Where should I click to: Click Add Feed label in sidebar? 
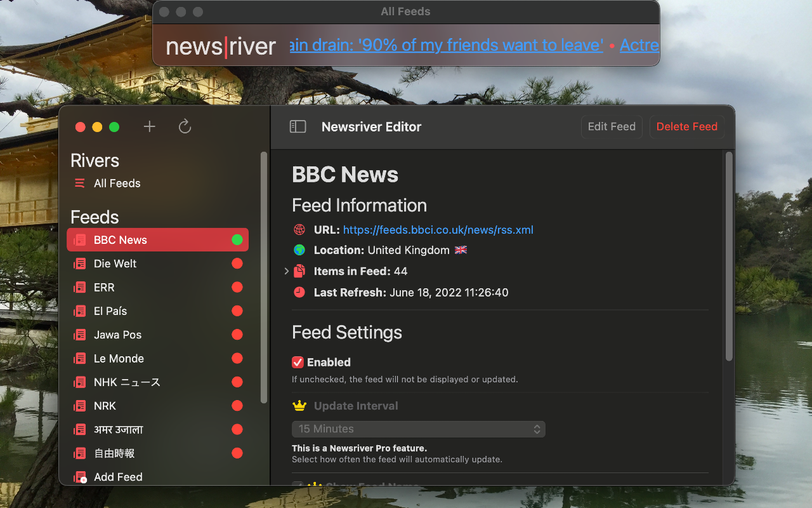point(118,477)
